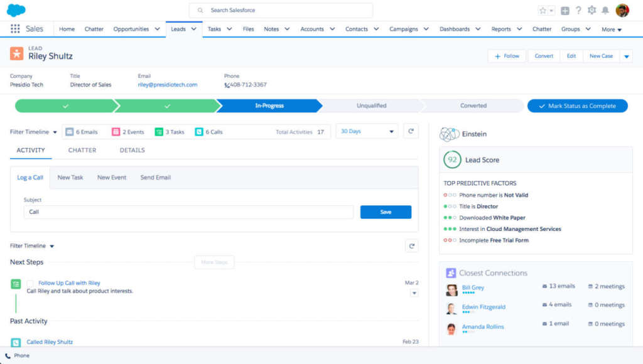Check the Follow Up Call task checkbox
This screenshot has height=364, width=643.
[x=30, y=284]
